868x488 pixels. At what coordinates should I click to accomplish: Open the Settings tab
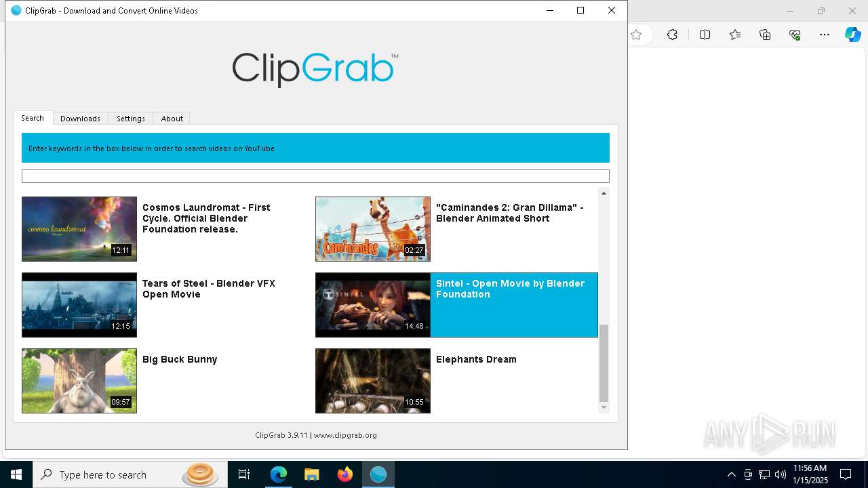130,119
